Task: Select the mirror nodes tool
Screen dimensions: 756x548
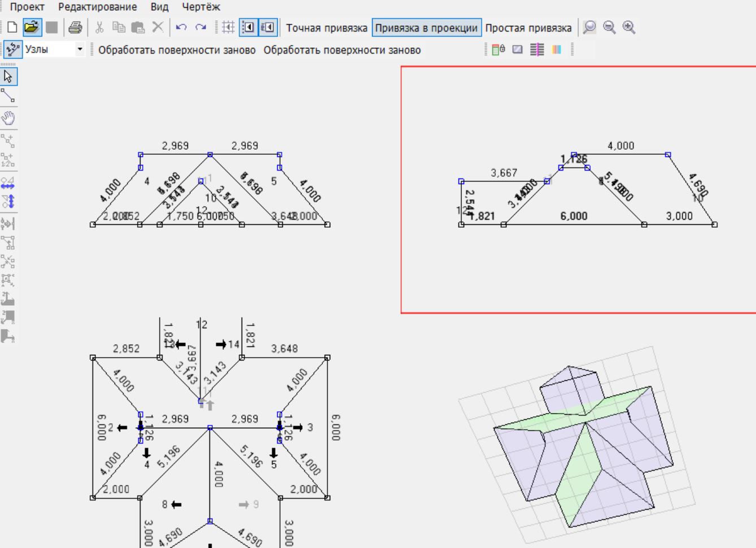Action: tap(8, 224)
